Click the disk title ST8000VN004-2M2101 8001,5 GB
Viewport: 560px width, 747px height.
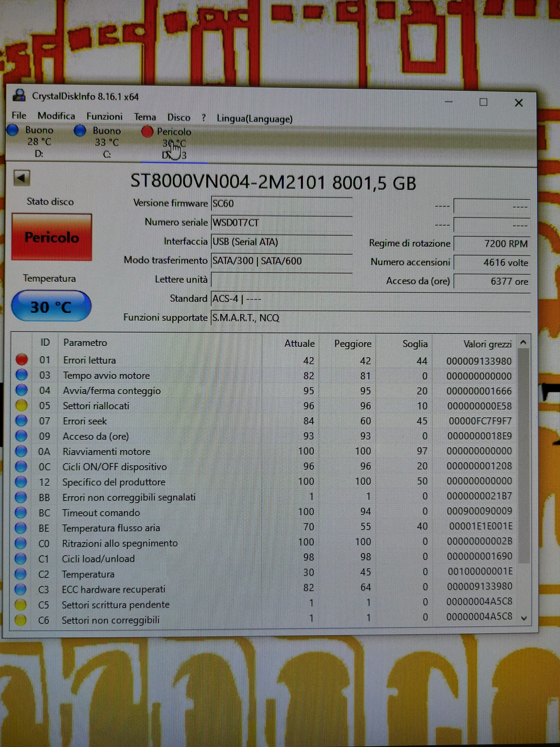click(x=273, y=182)
